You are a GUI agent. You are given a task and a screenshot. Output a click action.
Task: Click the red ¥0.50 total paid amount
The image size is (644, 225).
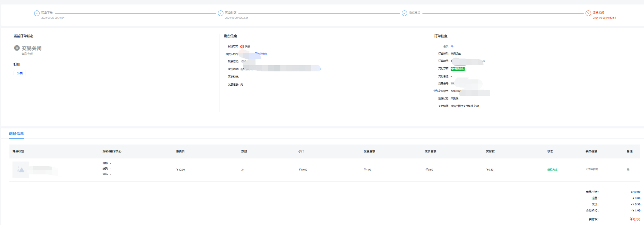(635, 219)
